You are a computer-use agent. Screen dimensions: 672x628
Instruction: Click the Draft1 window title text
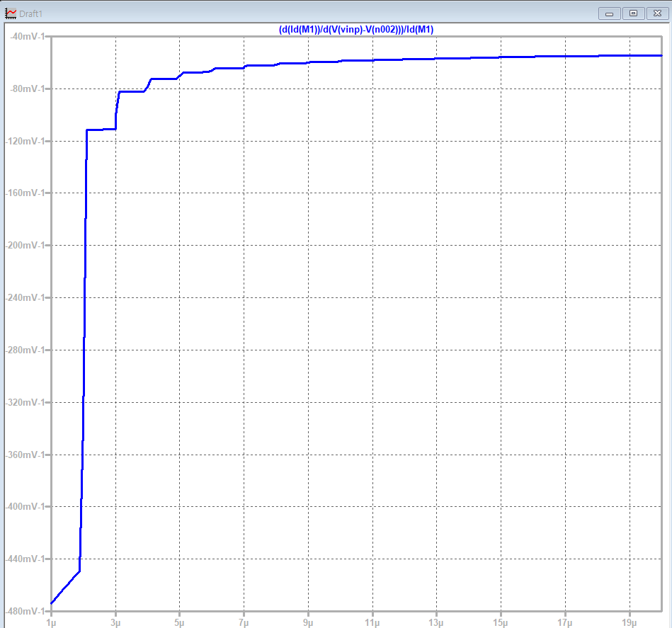31,13
